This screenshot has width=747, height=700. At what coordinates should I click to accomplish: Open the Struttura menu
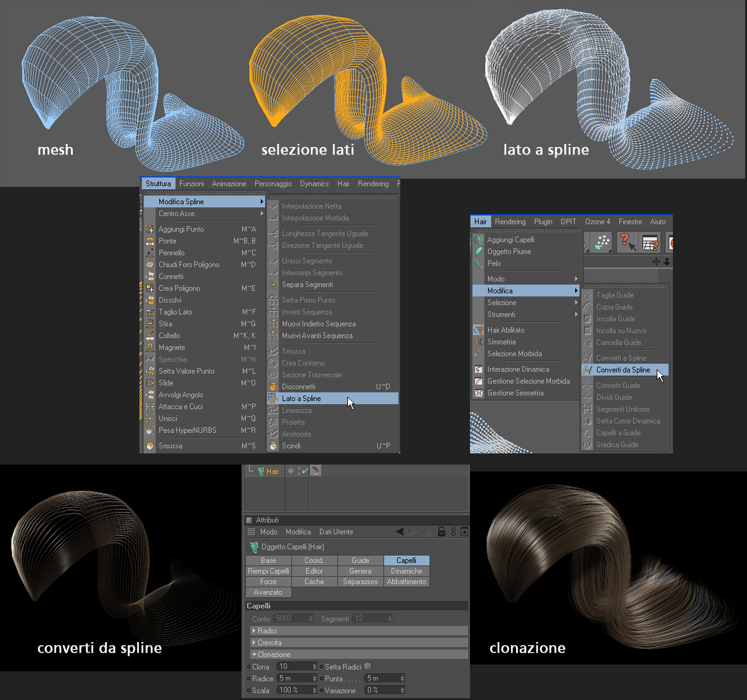(158, 184)
